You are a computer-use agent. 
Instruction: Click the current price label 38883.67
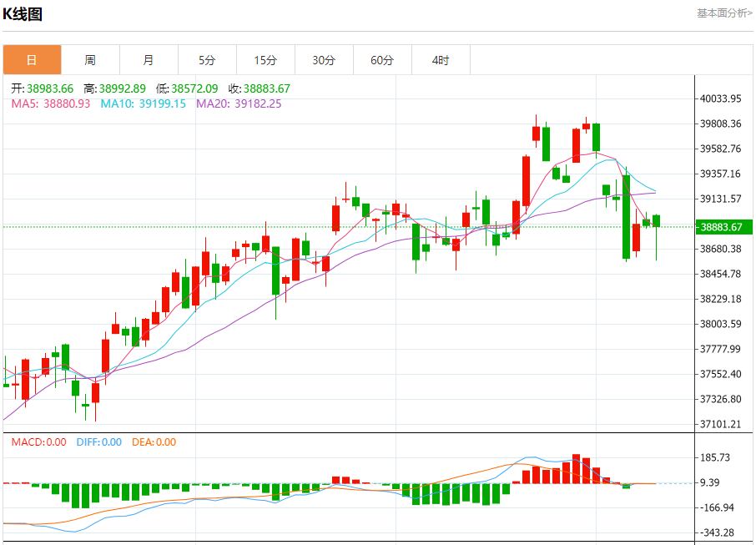coord(723,227)
